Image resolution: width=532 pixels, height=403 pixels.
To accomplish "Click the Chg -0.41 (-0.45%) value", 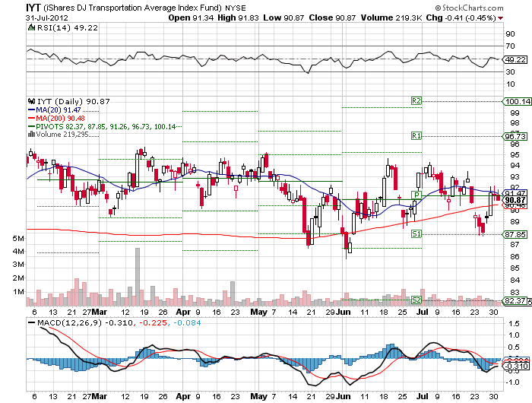I will (461, 18).
